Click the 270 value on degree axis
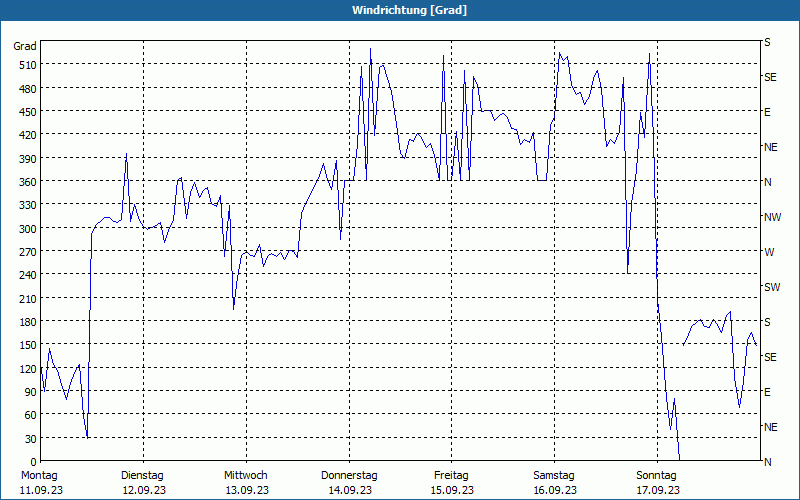This screenshot has width=800, height=500. point(28,252)
